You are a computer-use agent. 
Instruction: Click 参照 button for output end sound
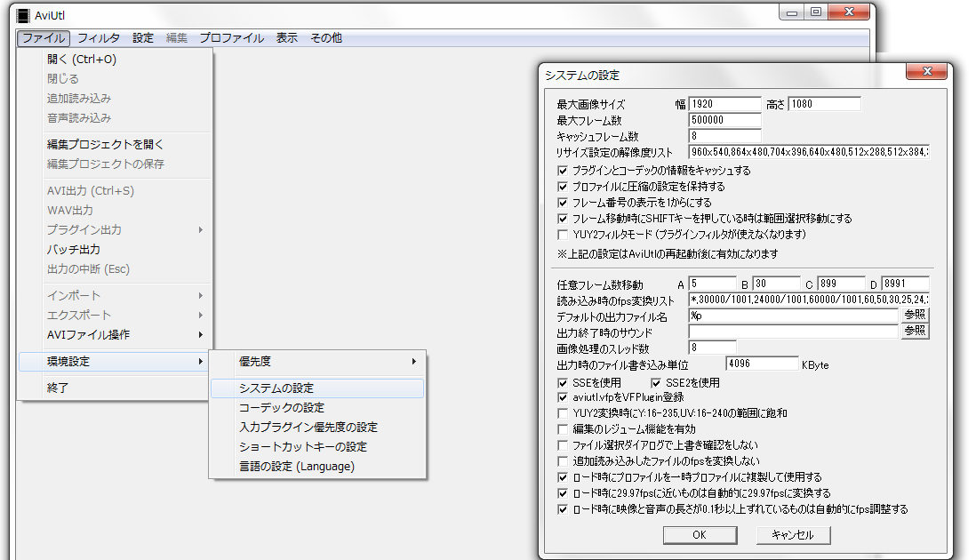(915, 331)
